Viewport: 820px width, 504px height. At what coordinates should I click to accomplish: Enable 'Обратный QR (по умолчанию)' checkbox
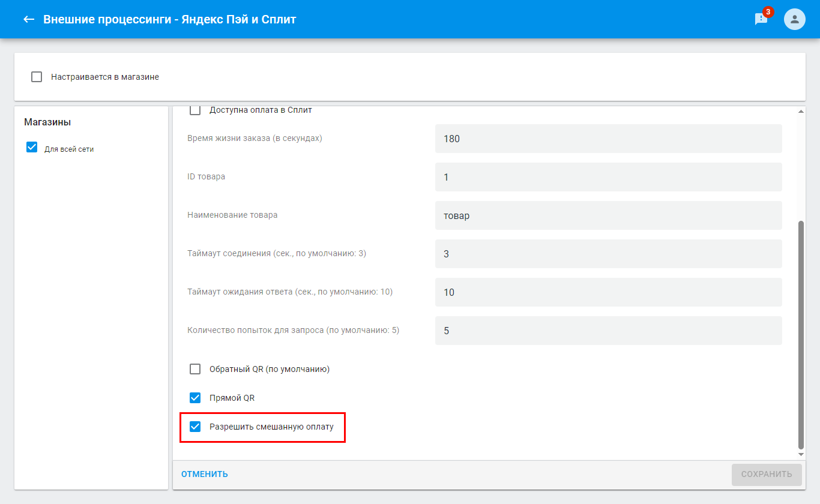(195, 369)
